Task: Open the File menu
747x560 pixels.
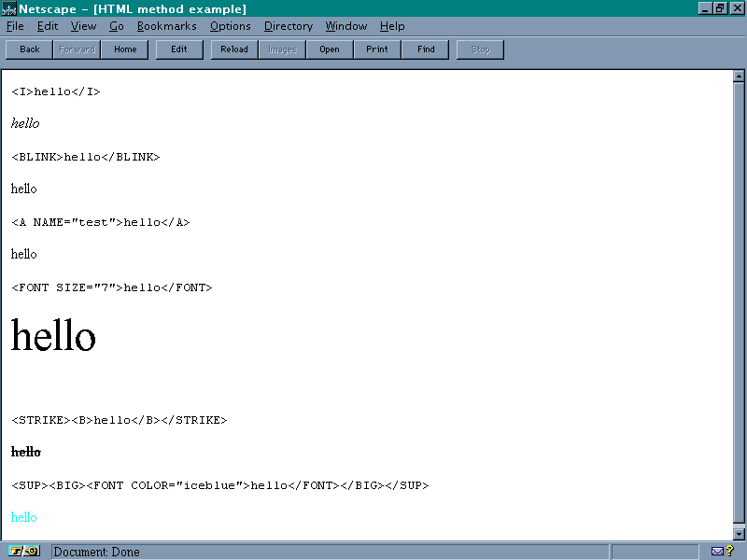Action: tap(15, 26)
